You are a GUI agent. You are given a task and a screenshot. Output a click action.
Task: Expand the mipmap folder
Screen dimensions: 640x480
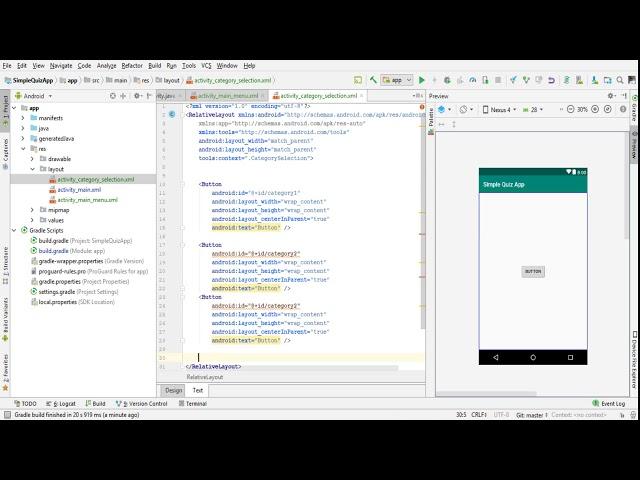(x=32, y=210)
